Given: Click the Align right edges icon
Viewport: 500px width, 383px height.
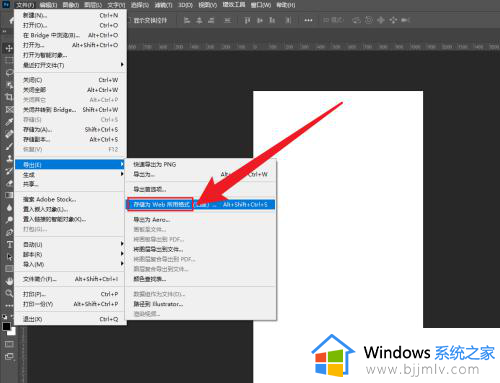Looking at the screenshot, I should coord(211,21).
